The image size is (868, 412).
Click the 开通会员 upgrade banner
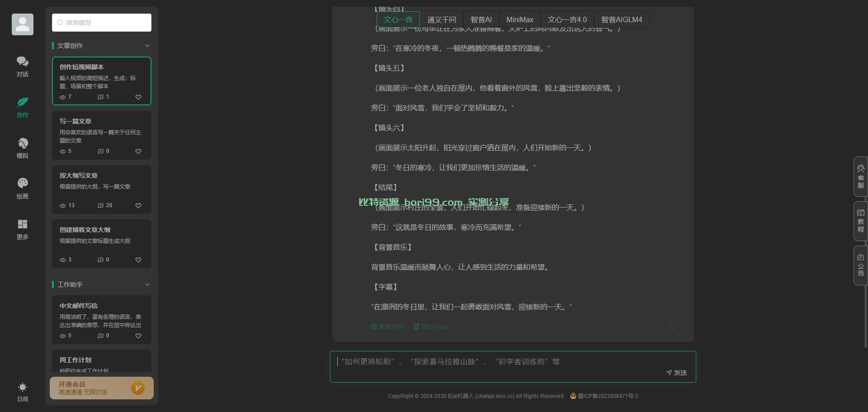[102, 388]
